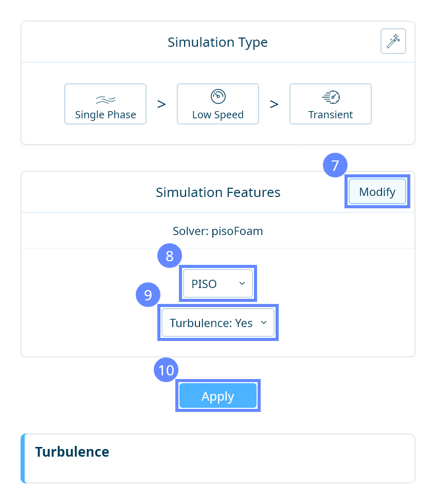Click the second arrow between Low Speed and Transient
436x504 pixels.
pos(274,104)
